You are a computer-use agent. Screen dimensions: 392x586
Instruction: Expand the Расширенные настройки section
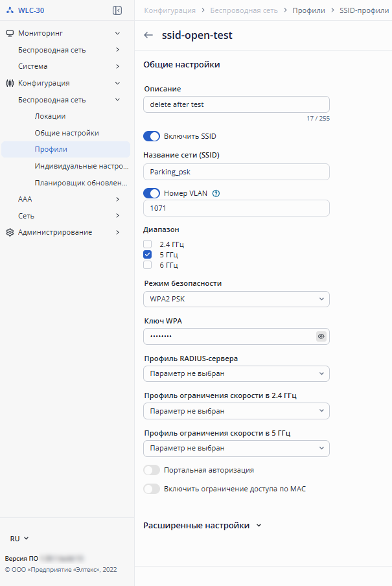click(x=202, y=526)
